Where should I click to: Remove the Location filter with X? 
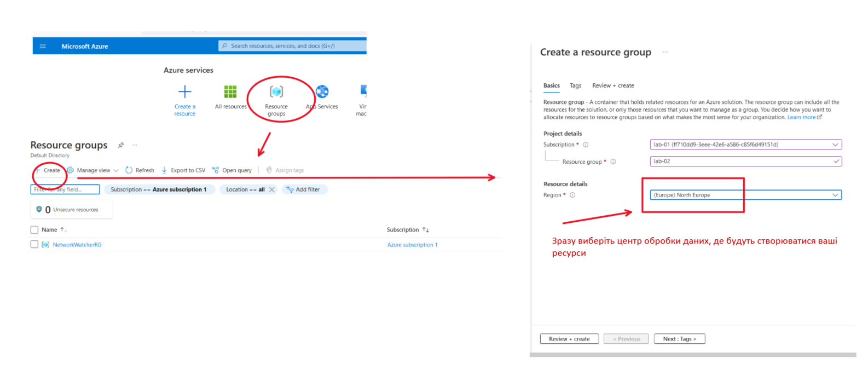click(x=271, y=189)
